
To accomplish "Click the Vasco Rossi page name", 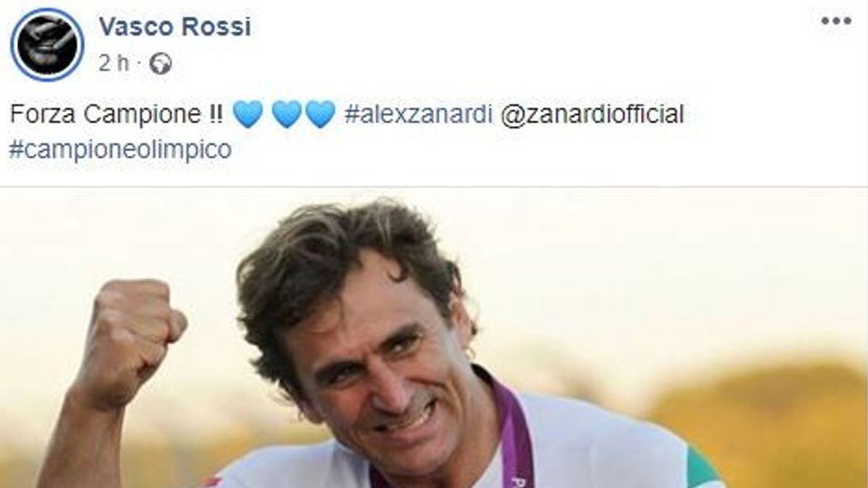I will pos(174,26).
